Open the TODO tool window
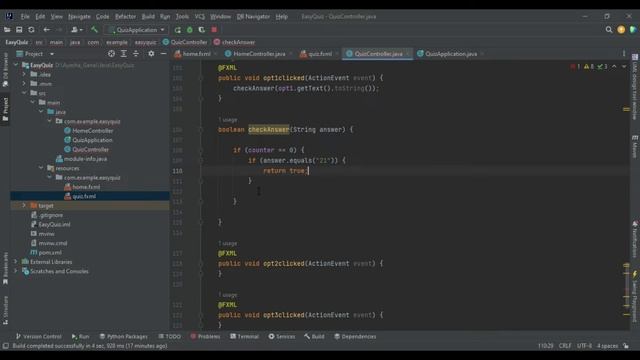 pyautogui.click(x=169, y=337)
